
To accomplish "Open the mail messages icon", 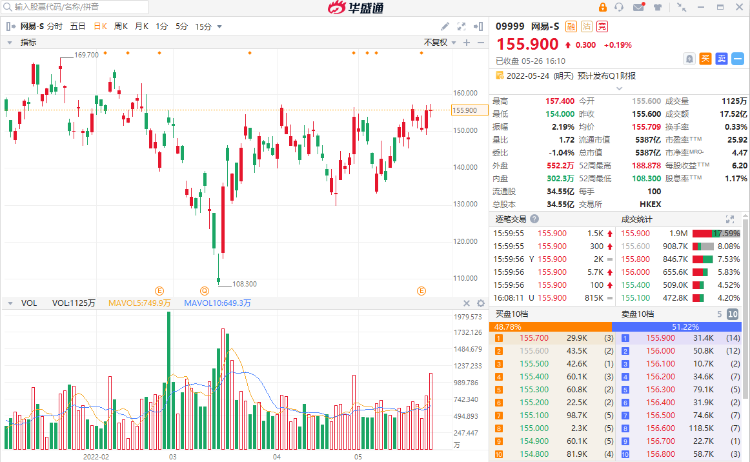I will [638, 7].
